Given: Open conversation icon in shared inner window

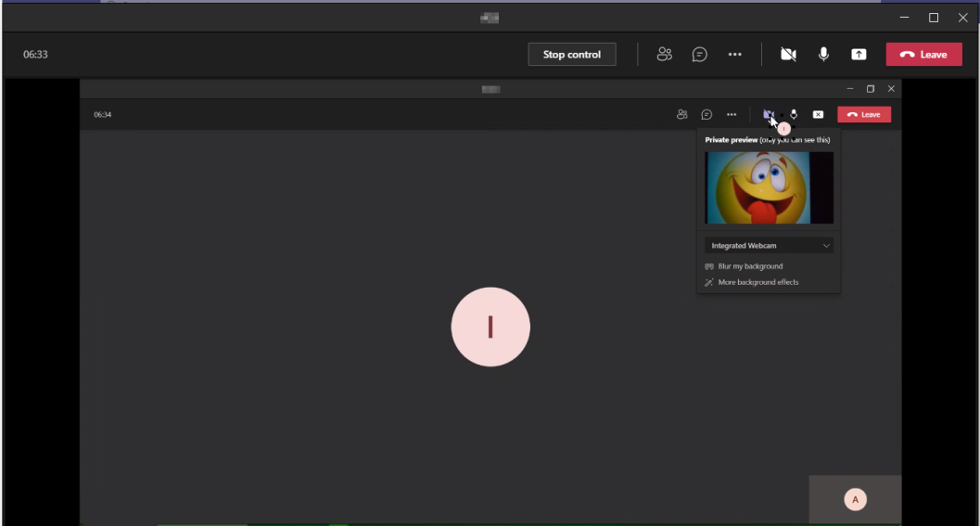Looking at the screenshot, I should [x=706, y=114].
